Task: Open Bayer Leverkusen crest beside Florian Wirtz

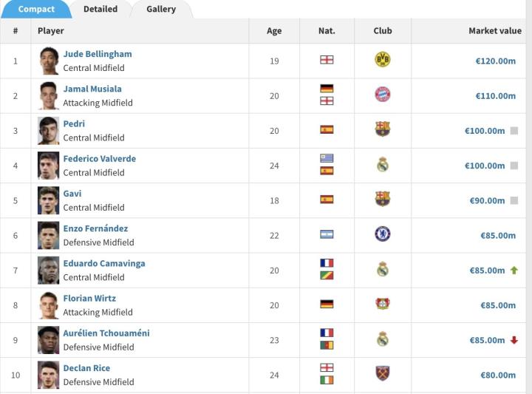Action: (382, 304)
